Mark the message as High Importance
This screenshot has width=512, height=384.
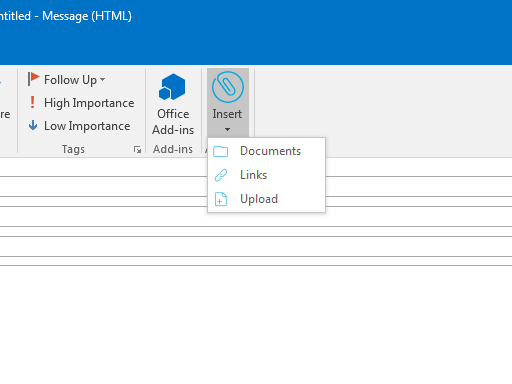tap(82, 103)
